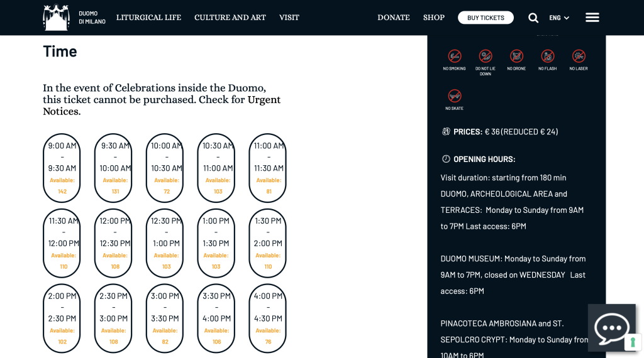Select the 1:00 PM - 1:30 PM slot

pos(216,243)
